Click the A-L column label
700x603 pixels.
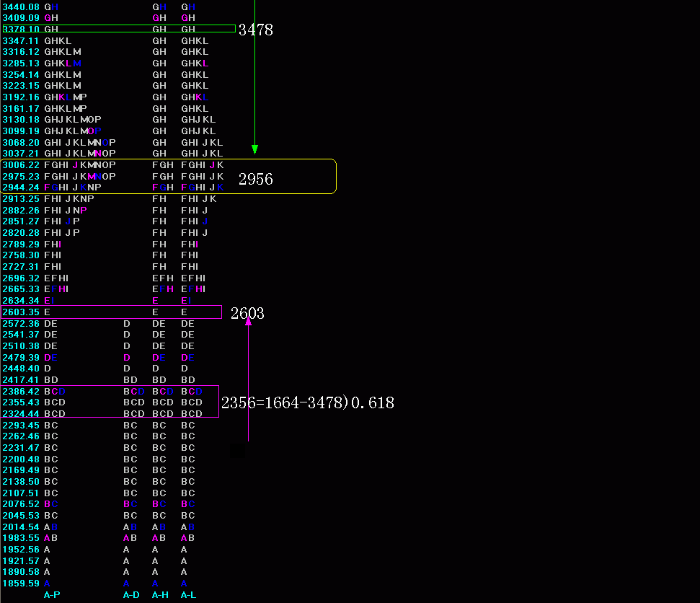pyautogui.click(x=188, y=595)
